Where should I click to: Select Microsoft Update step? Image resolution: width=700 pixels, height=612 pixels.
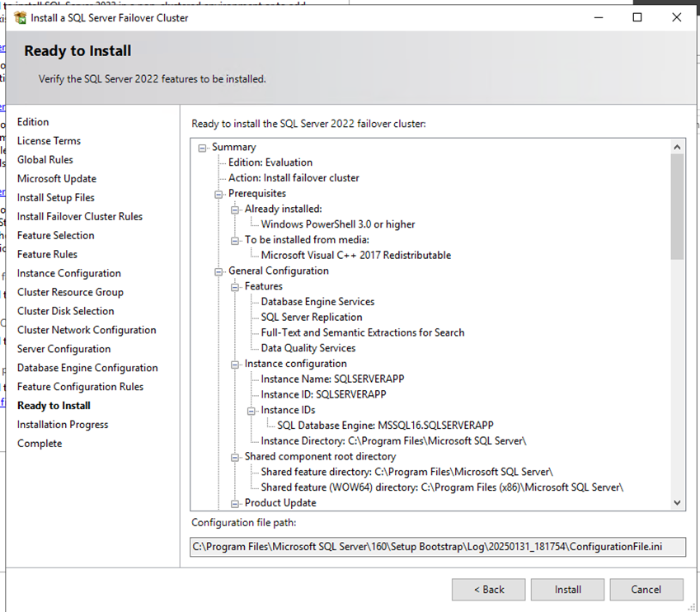pos(57,179)
